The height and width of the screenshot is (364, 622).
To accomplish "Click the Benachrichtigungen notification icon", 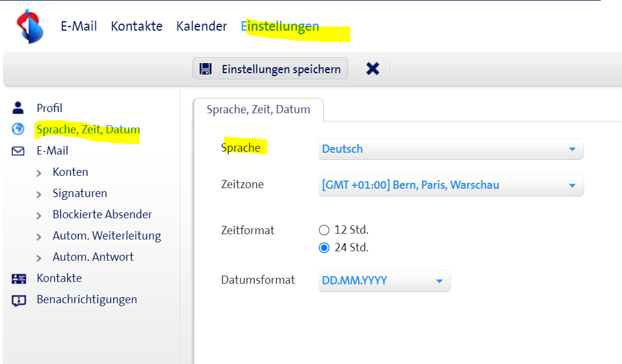I will tap(18, 300).
